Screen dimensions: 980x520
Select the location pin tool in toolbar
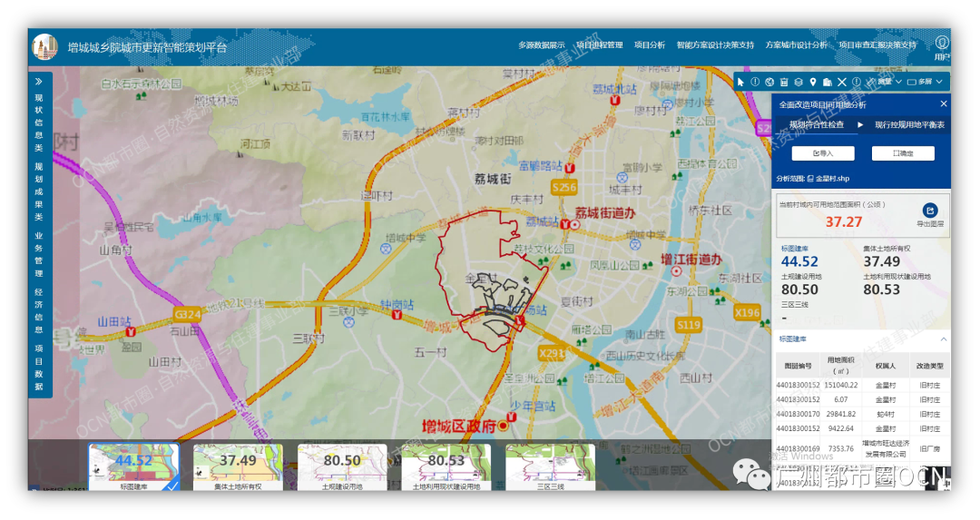812,82
